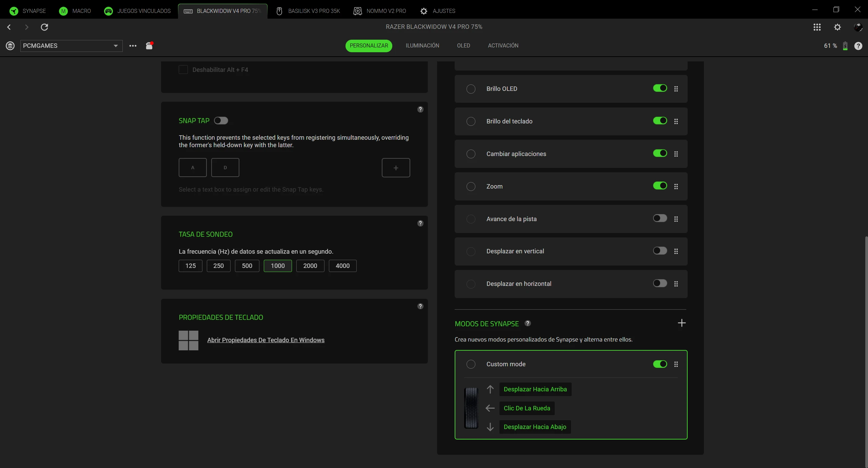Select the Brillo del teclado radio button
This screenshot has width=868, height=468.
click(471, 121)
